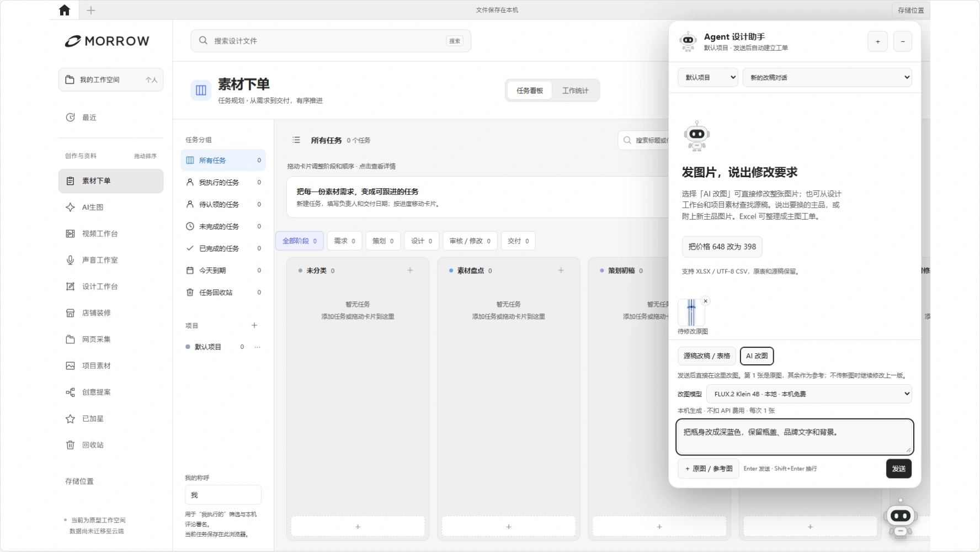Switch to 工作统计 tab

pyautogui.click(x=575, y=91)
